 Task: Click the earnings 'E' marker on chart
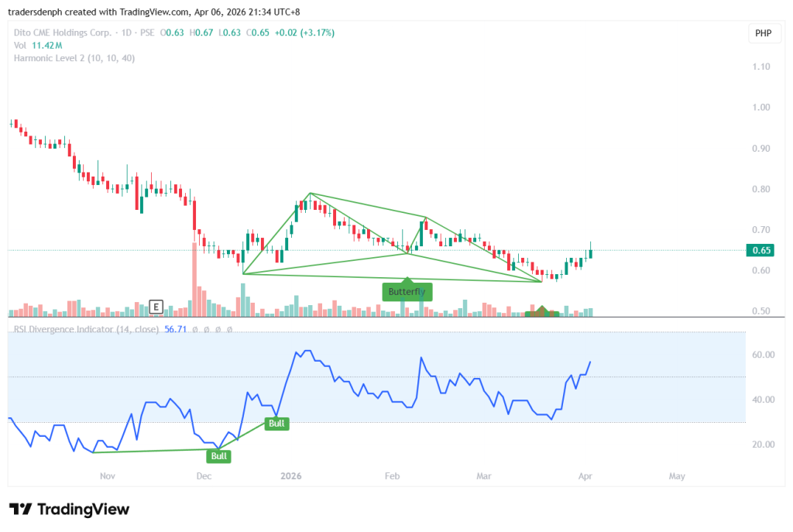coord(156,307)
